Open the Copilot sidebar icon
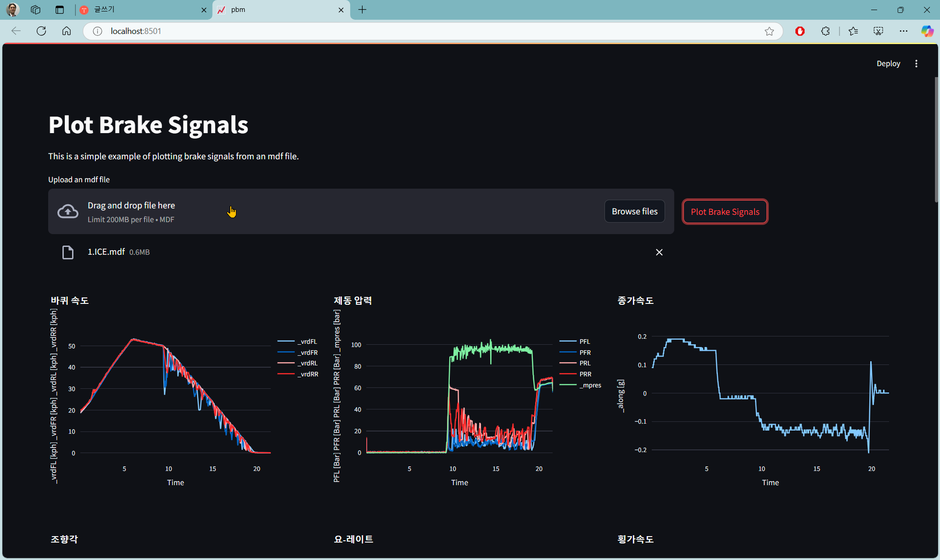The width and height of the screenshot is (940, 560). click(927, 31)
